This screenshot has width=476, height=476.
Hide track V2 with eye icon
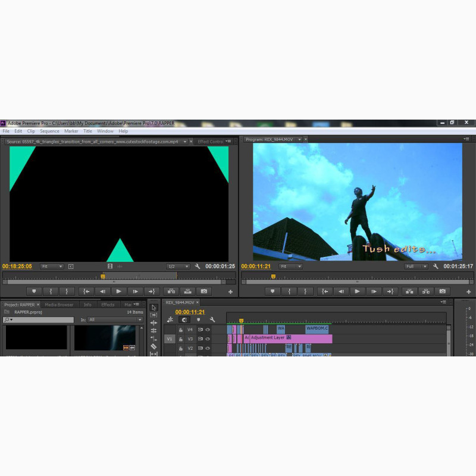[x=208, y=349]
